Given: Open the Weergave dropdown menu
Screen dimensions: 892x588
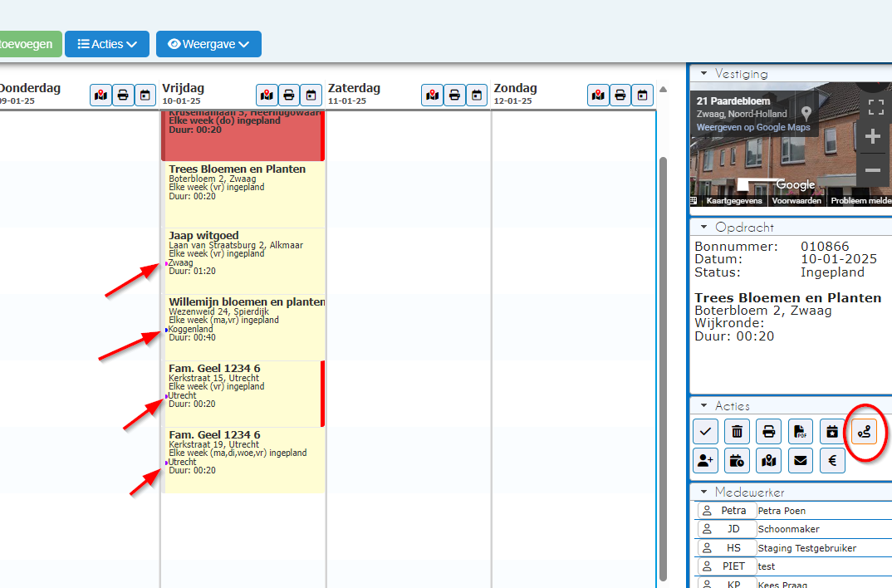Looking at the screenshot, I should coord(208,44).
